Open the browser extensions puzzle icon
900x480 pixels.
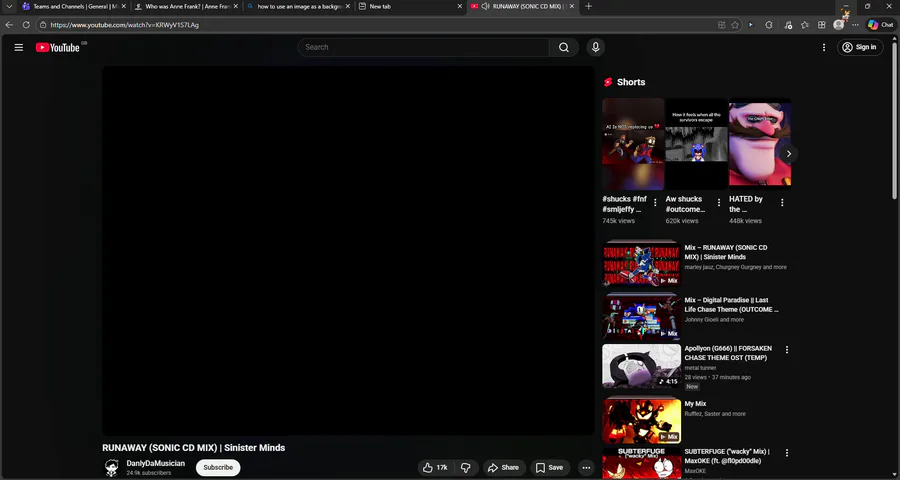pos(769,25)
